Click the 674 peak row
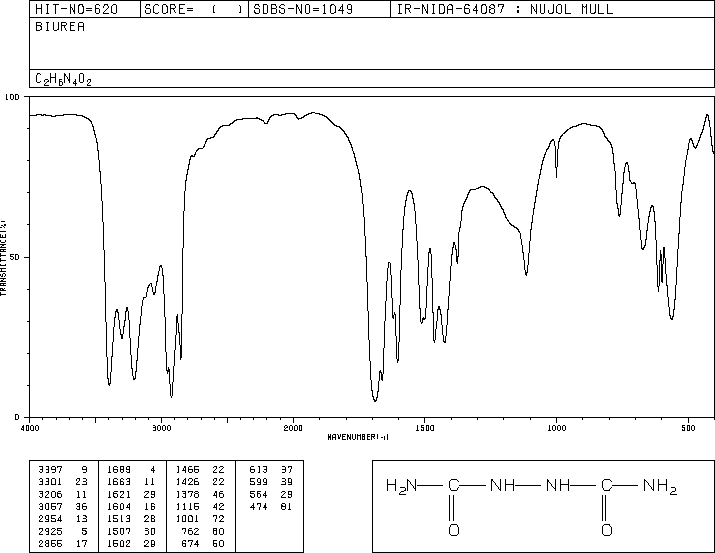The image size is (715, 553). pyautogui.click(x=202, y=543)
